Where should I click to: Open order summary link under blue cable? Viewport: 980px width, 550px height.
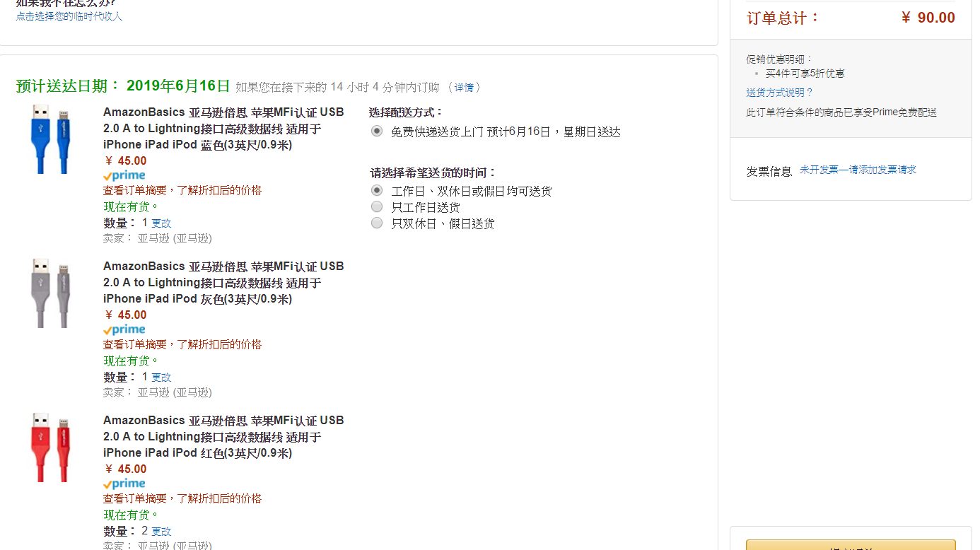click(182, 190)
